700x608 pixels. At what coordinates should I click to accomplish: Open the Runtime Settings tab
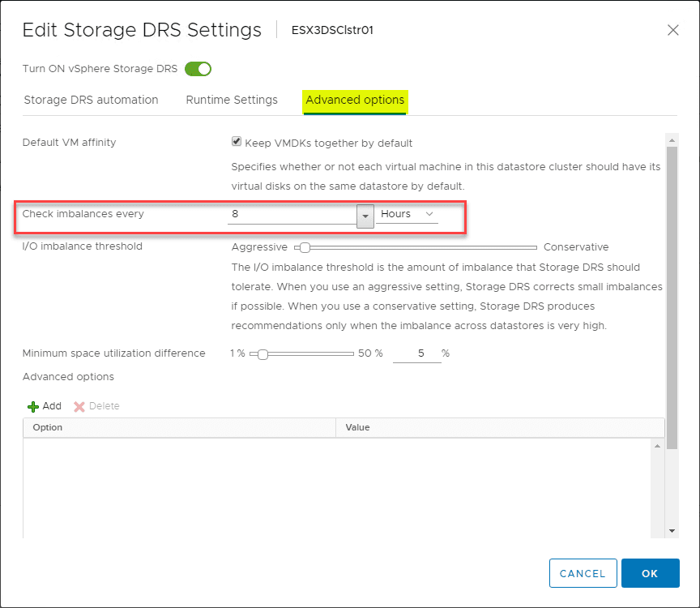pos(232,100)
